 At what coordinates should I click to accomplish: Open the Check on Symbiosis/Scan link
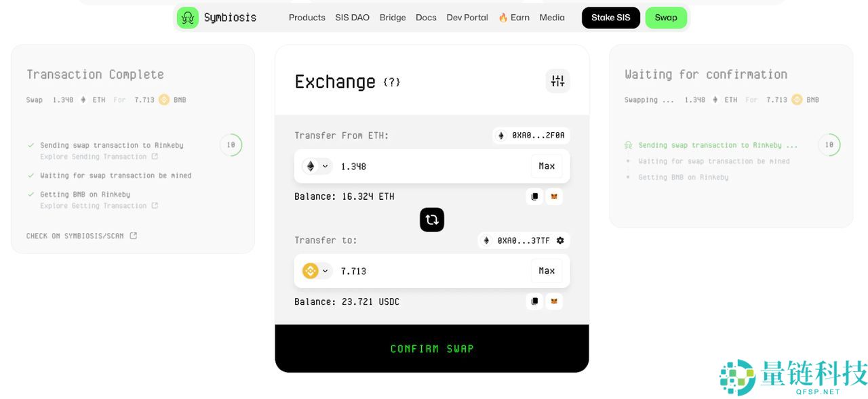(81, 236)
